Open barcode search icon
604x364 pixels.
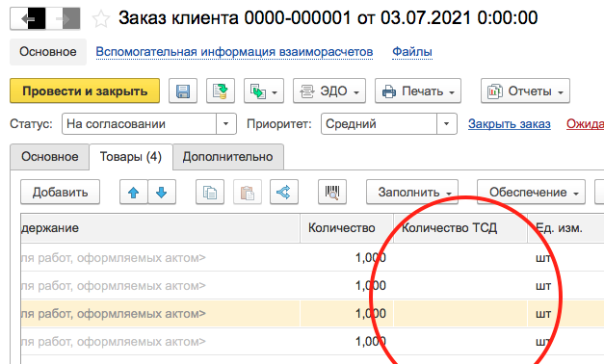(332, 192)
